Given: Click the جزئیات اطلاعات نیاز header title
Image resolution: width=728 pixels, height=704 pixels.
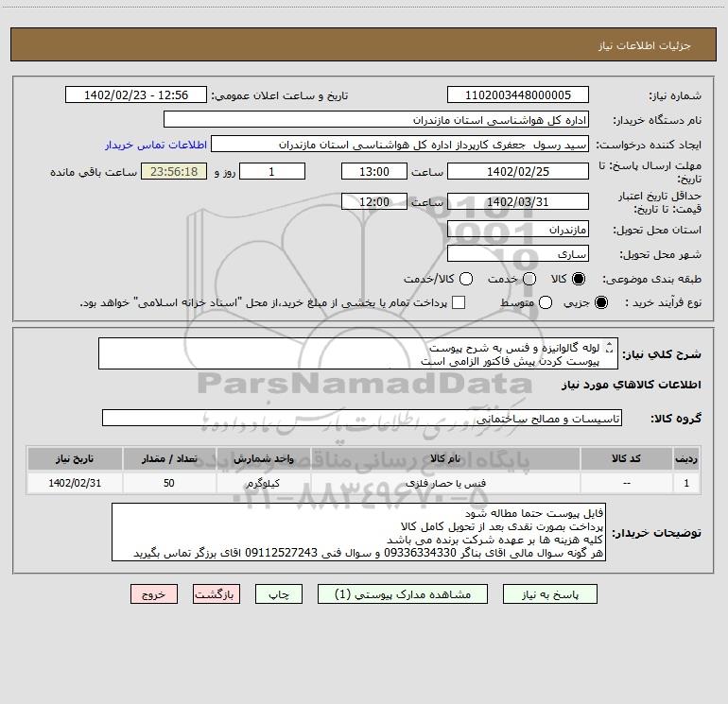Looking at the screenshot, I should pos(644,45).
